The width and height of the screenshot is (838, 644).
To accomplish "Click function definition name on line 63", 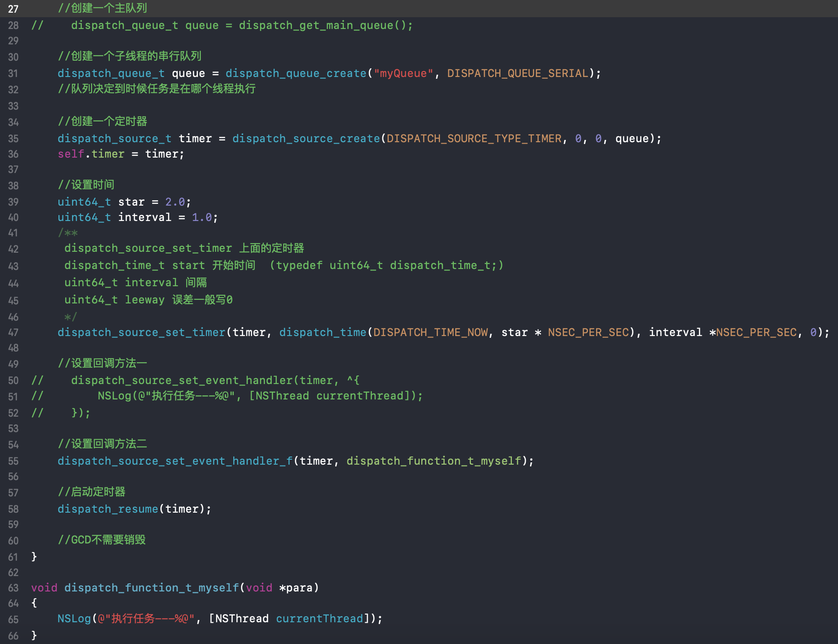I will [x=151, y=588].
